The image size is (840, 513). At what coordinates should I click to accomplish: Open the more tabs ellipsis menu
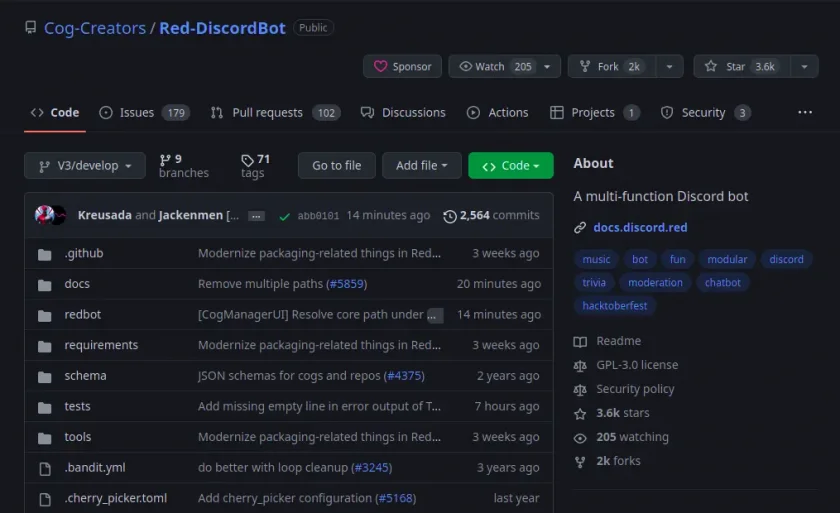[805, 112]
